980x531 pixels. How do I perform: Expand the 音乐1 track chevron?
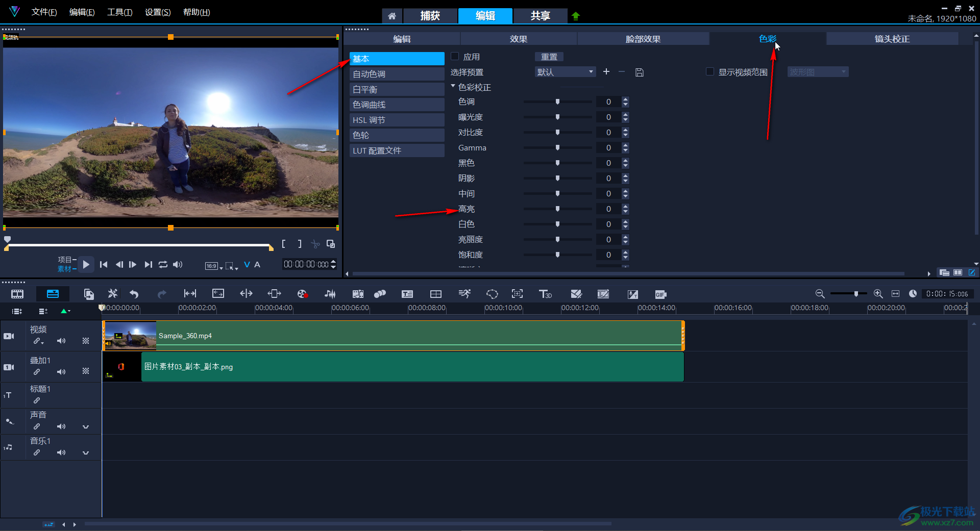[x=86, y=452]
